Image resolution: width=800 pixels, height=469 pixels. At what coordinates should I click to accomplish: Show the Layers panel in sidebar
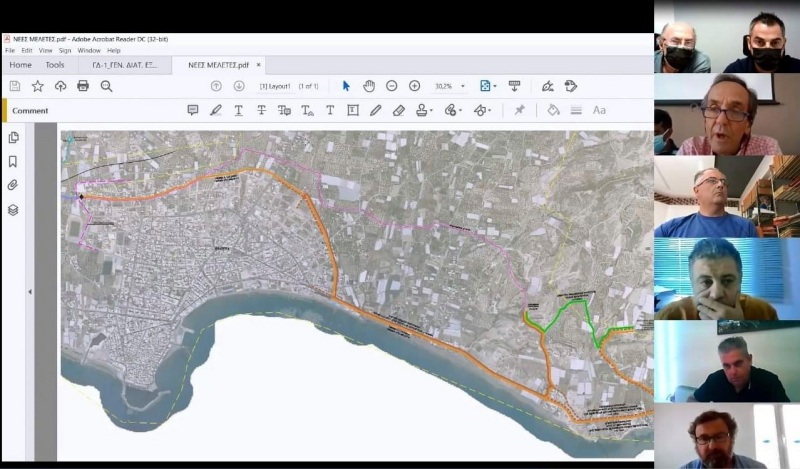[13, 210]
